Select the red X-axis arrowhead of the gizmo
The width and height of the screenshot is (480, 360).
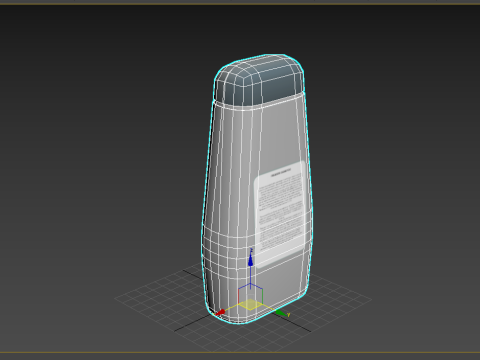(x=220, y=312)
